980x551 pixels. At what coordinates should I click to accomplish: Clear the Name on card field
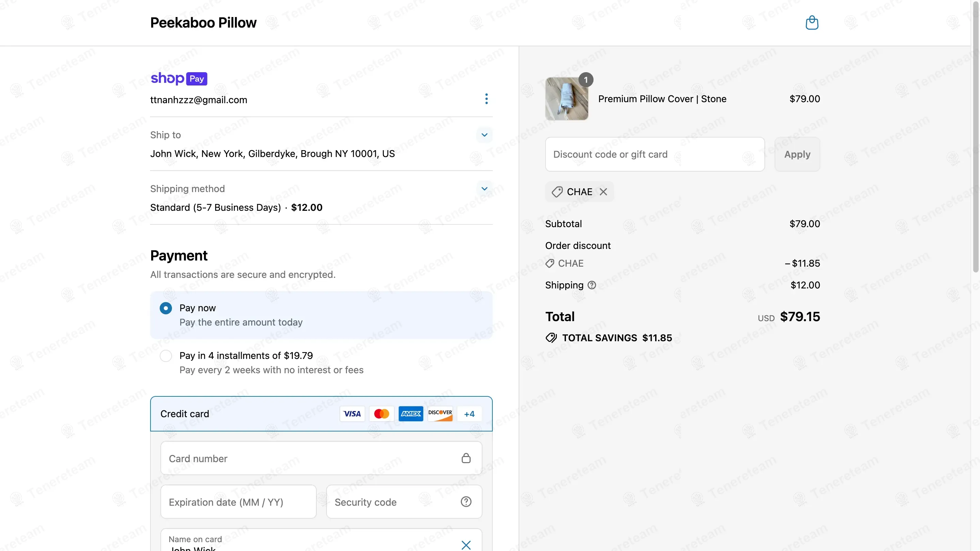coord(466,545)
